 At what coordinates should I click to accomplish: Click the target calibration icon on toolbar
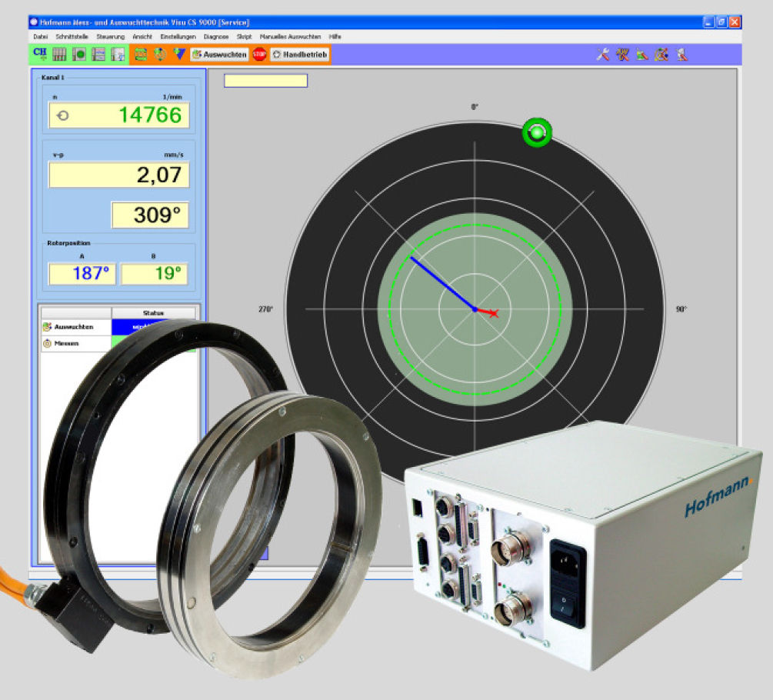161,54
